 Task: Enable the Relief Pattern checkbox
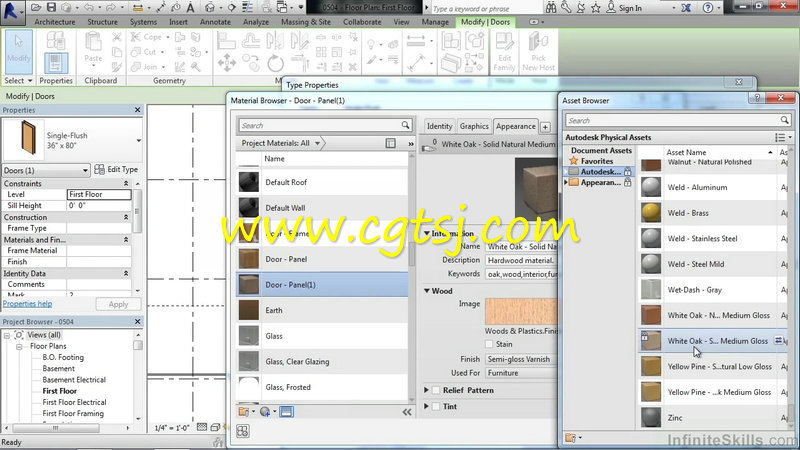coord(436,390)
